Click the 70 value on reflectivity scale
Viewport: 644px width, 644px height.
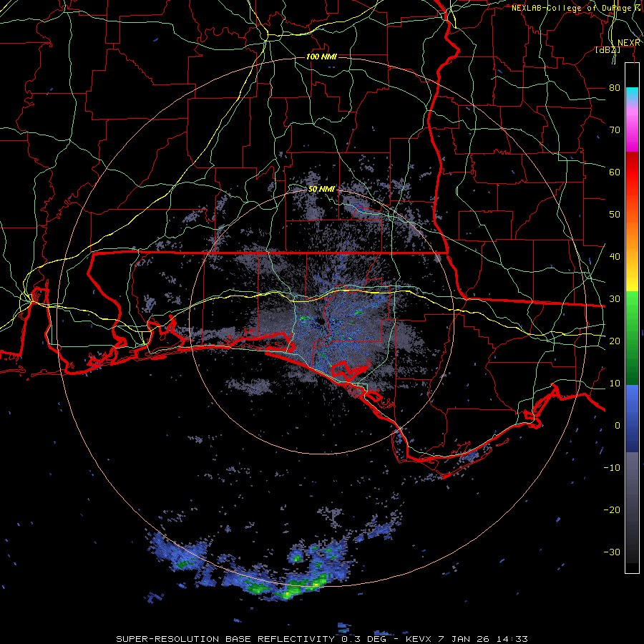(615, 130)
